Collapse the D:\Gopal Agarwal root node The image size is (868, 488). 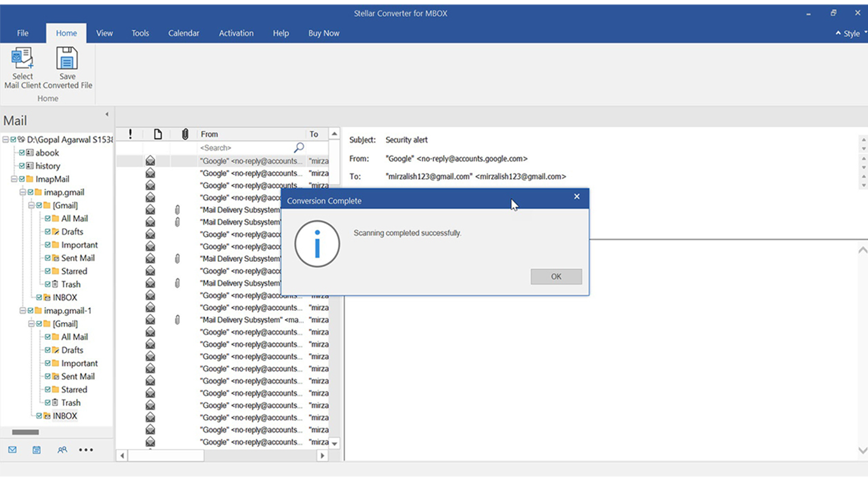6,139
